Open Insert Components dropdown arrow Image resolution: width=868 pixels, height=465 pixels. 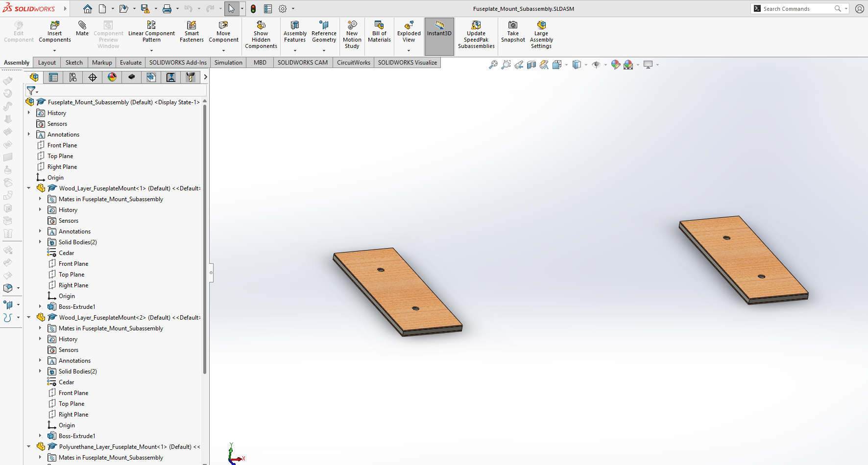(55, 50)
